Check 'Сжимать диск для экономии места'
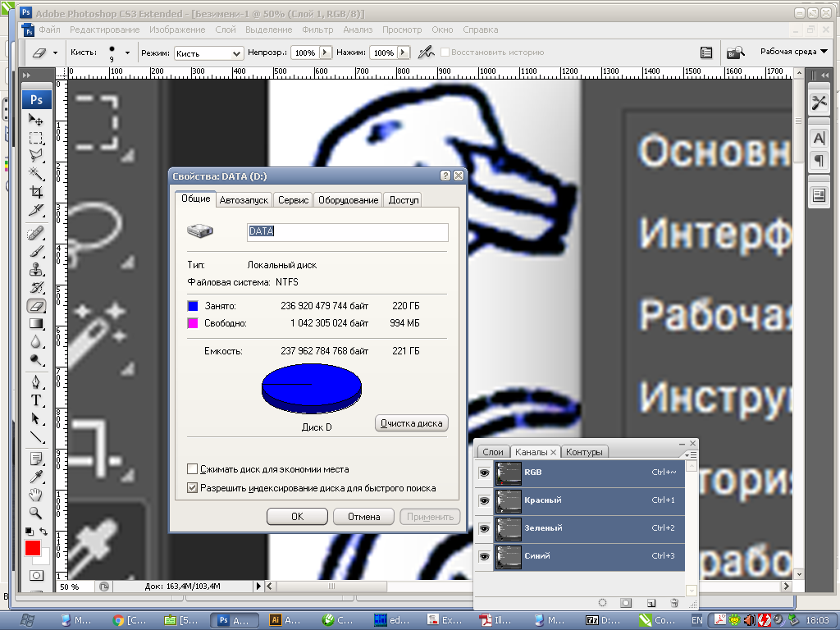The image size is (840, 630). coord(192,469)
